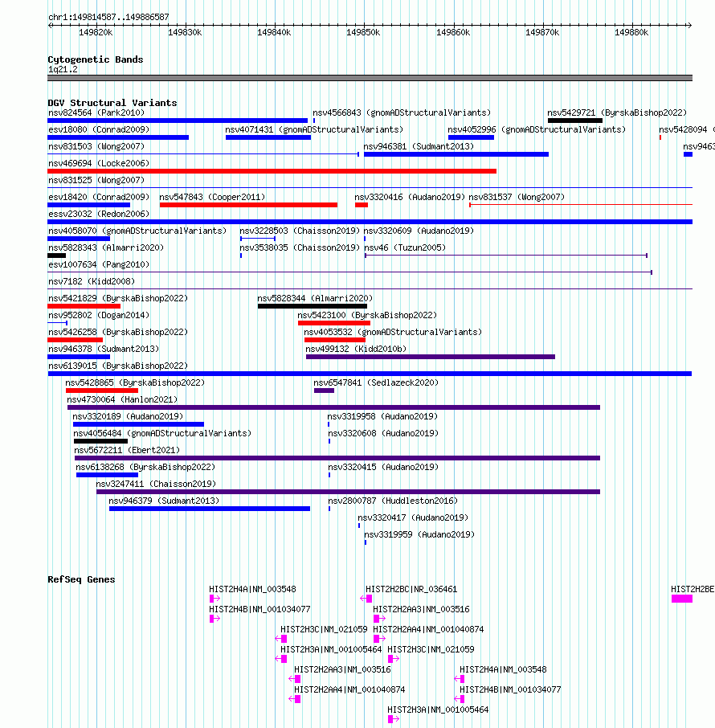Viewport: 715px width, 728px height.
Task: Click the black bar of nsv5429721
Action: [x=575, y=121]
